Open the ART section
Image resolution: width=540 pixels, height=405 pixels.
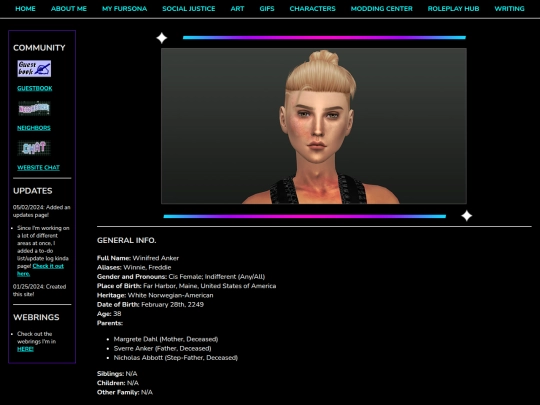[237, 9]
